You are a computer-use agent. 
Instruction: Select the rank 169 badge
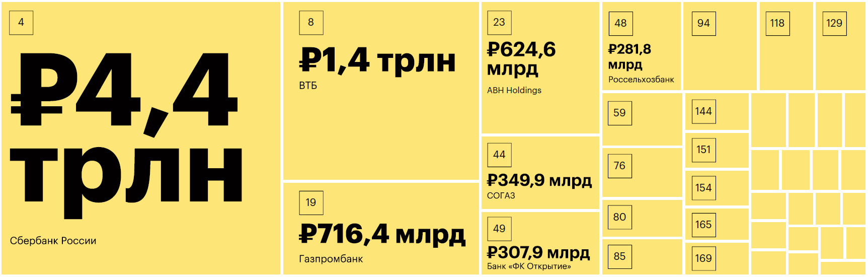pos(703,258)
